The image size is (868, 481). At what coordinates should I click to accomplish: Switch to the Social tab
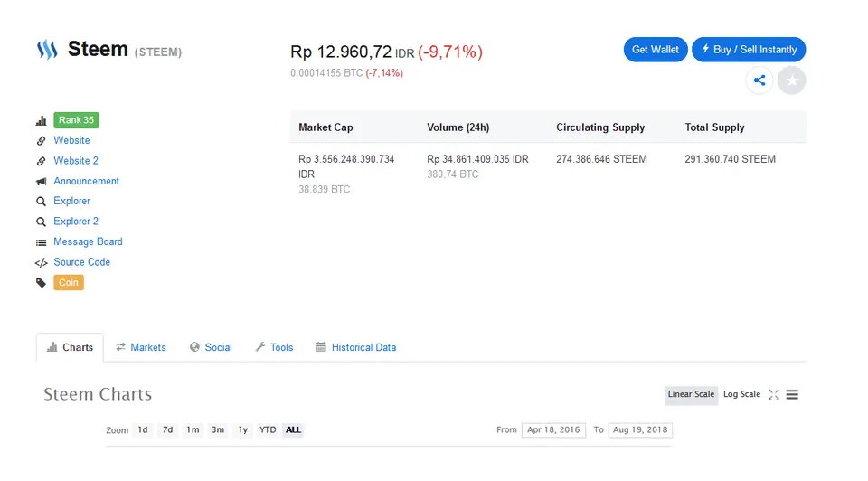click(211, 347)
